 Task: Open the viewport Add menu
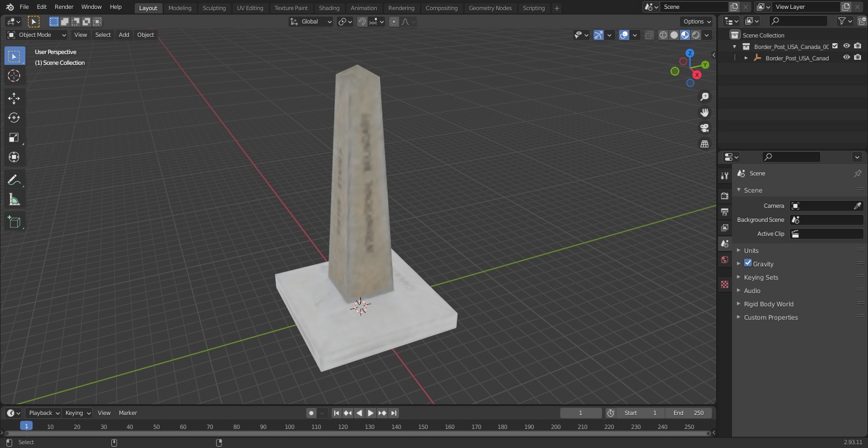coord(124,35)
